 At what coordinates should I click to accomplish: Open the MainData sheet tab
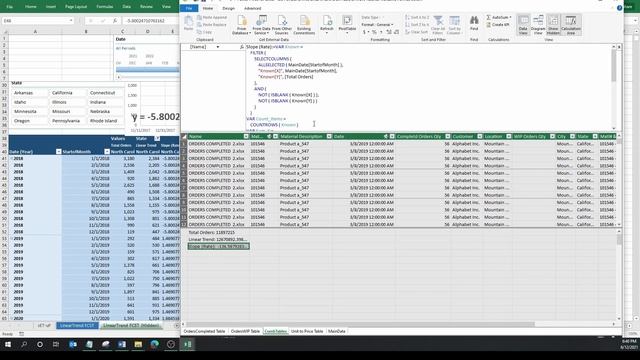(337, 331)
